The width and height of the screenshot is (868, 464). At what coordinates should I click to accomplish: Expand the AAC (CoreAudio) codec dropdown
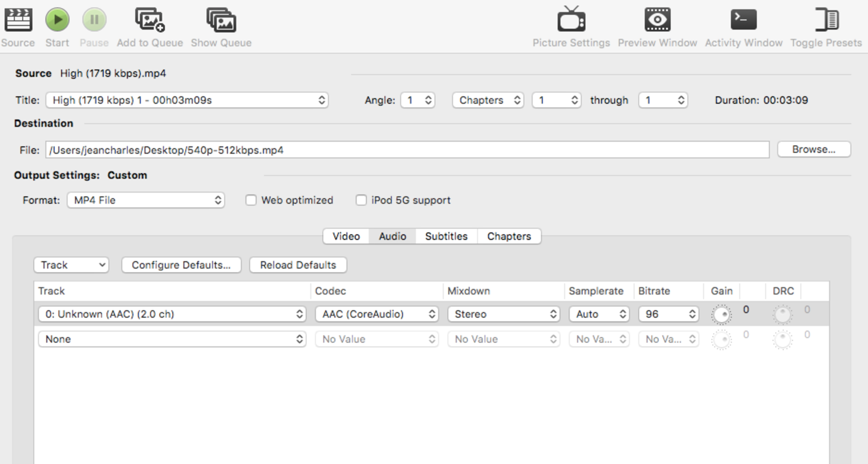tap(377, 314)
